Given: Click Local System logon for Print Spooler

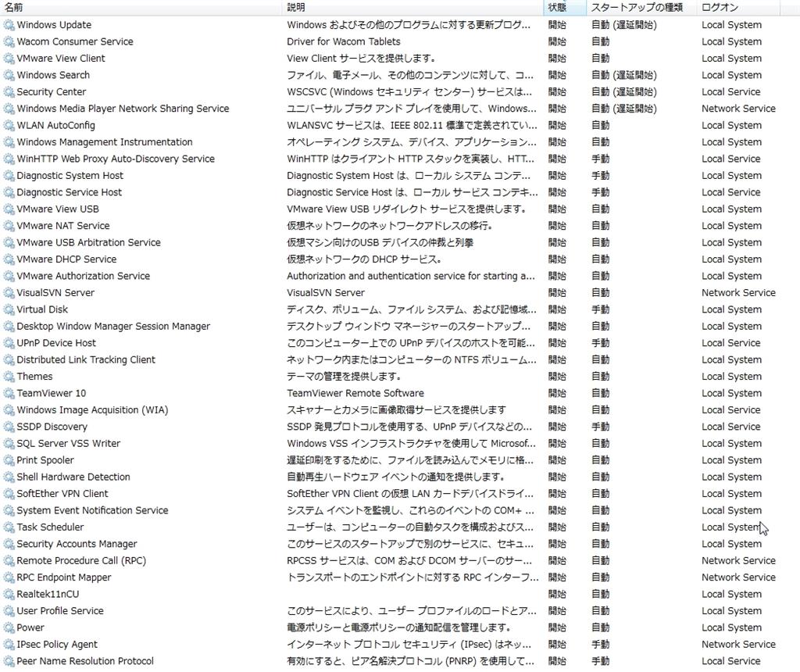Looking at the screenshot, I should click(x=731, y=460).
